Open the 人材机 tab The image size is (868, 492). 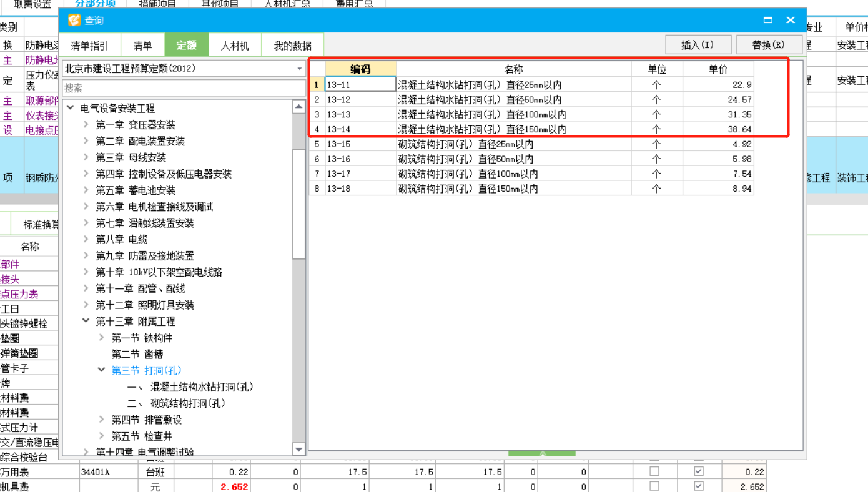tap(235, 46)
